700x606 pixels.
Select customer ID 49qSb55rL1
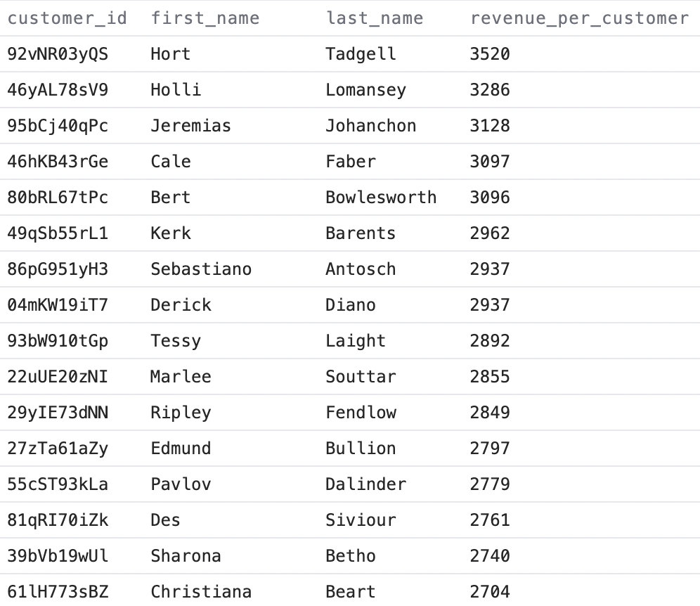(x=58, y=233)
